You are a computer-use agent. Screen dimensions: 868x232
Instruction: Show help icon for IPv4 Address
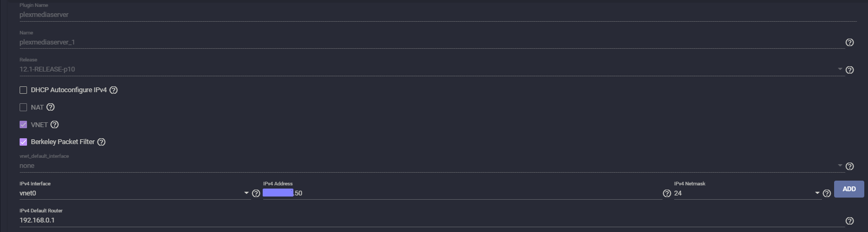(x=667, y=193)
